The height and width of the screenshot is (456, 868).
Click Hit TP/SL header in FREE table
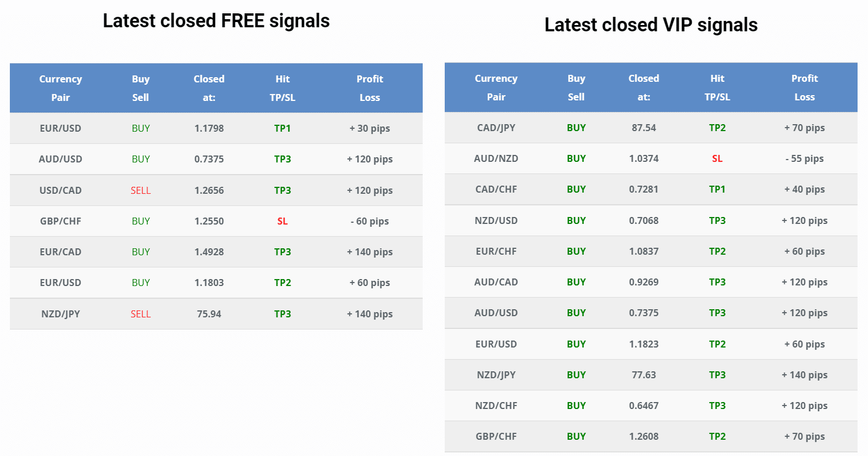282,88
